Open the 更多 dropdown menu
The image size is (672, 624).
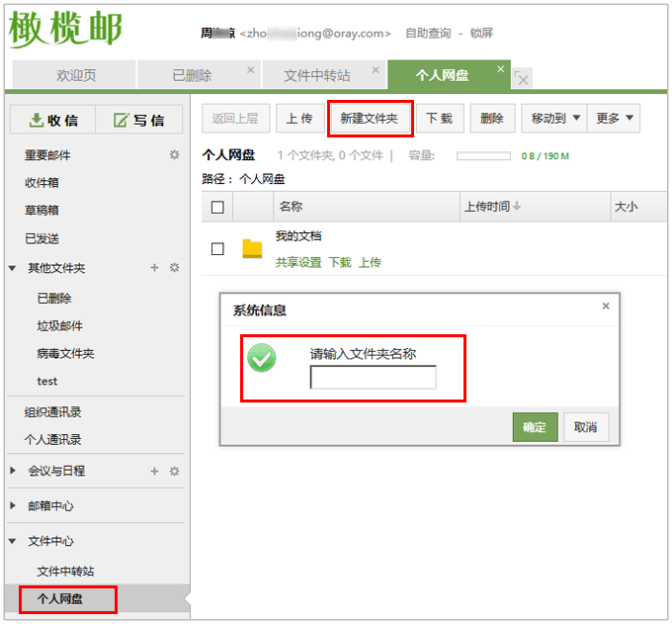click(614, 119)
